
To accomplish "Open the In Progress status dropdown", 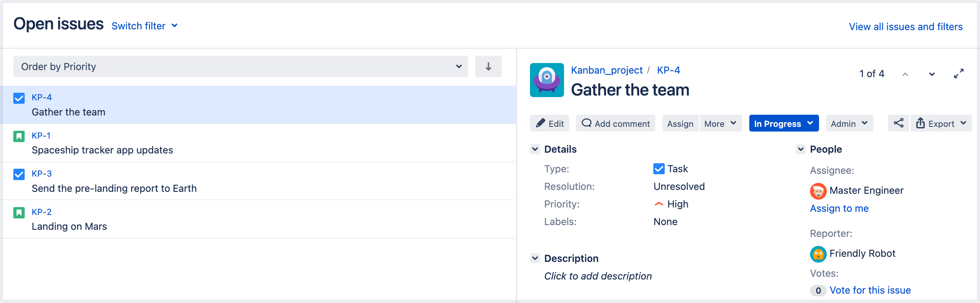I will (783, 123).
